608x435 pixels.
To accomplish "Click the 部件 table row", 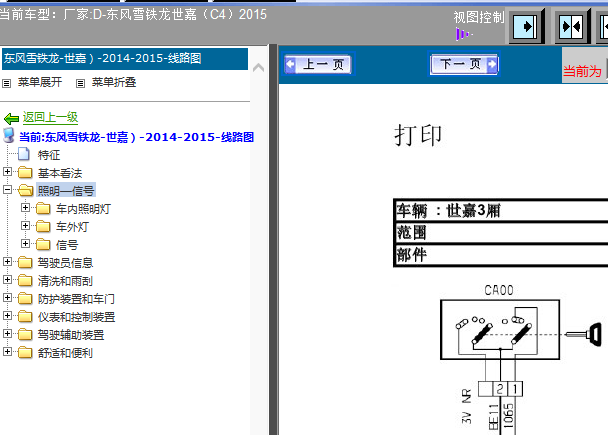I will click(501, 255).
